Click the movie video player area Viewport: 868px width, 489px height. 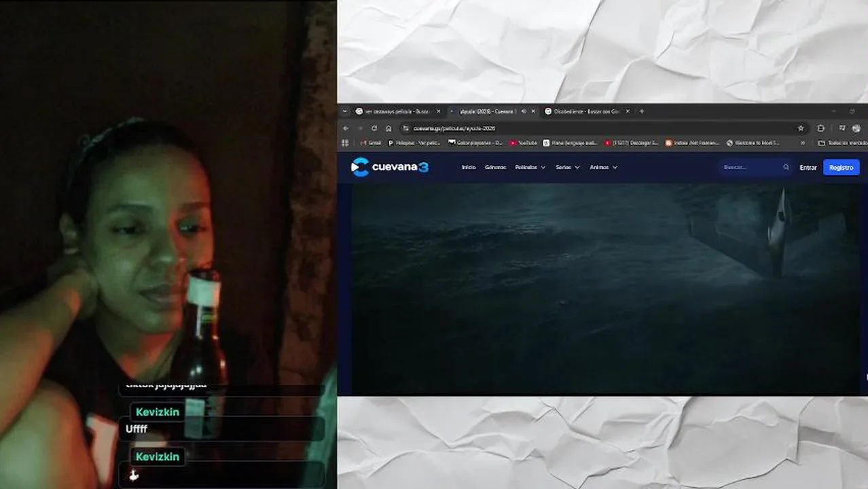tap(604, 289)
